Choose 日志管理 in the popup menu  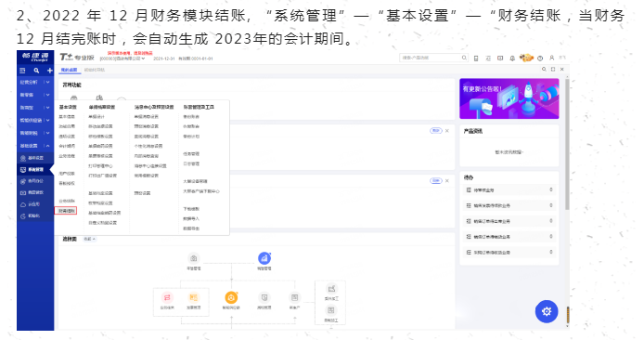191,163
